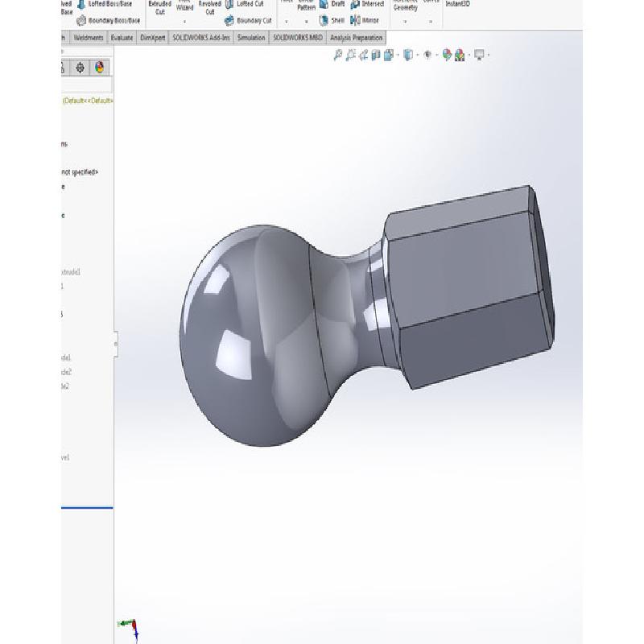Click the Mirror feature tool
The image size is (644, 644).
coord(365,20)
